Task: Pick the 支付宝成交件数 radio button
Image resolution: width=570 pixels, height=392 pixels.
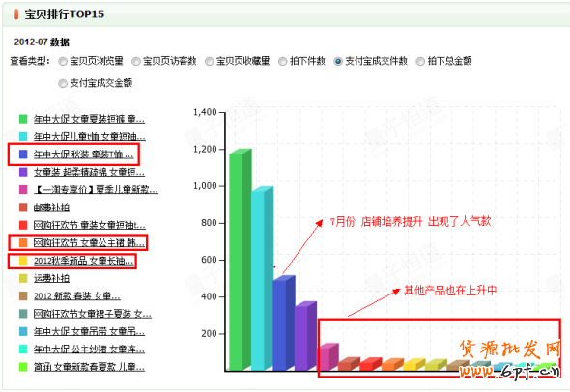Action: pos(338,62)
